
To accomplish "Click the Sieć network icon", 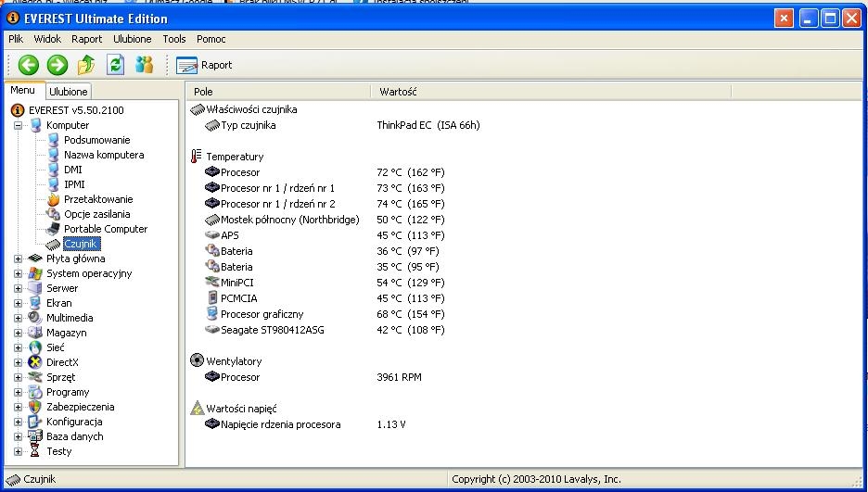I will pos(35,347).
